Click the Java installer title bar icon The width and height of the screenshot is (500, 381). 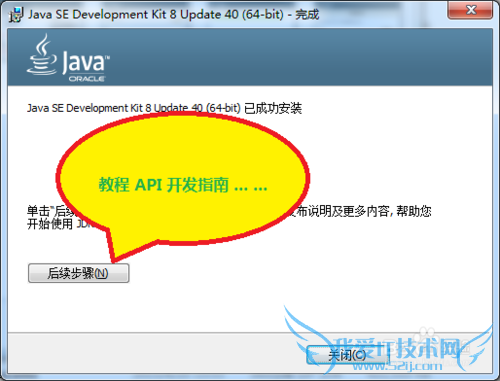(x=16, y=15)
